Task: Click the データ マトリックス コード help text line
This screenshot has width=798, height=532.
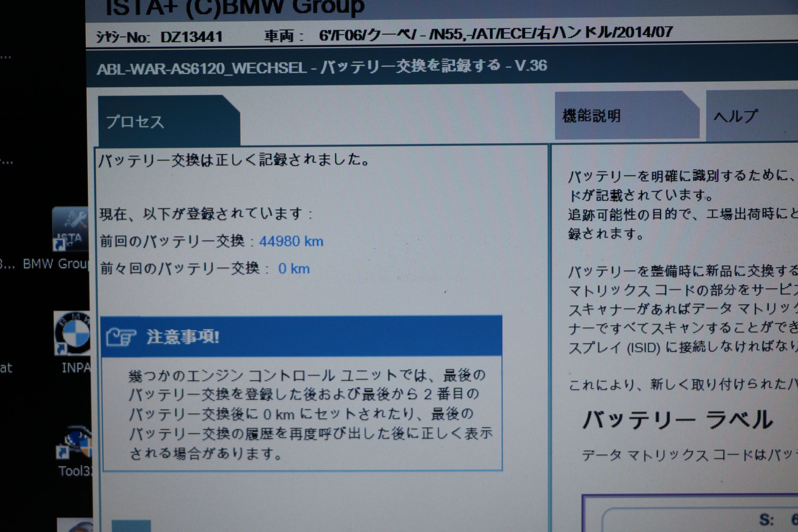Action: (690, 455)
